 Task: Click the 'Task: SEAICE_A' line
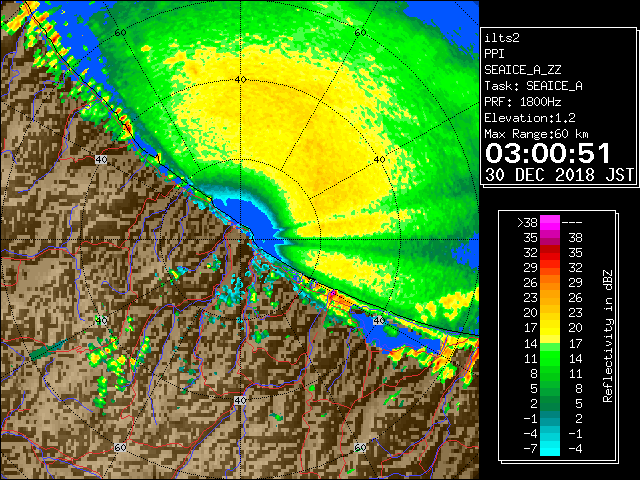click(533, 86)
